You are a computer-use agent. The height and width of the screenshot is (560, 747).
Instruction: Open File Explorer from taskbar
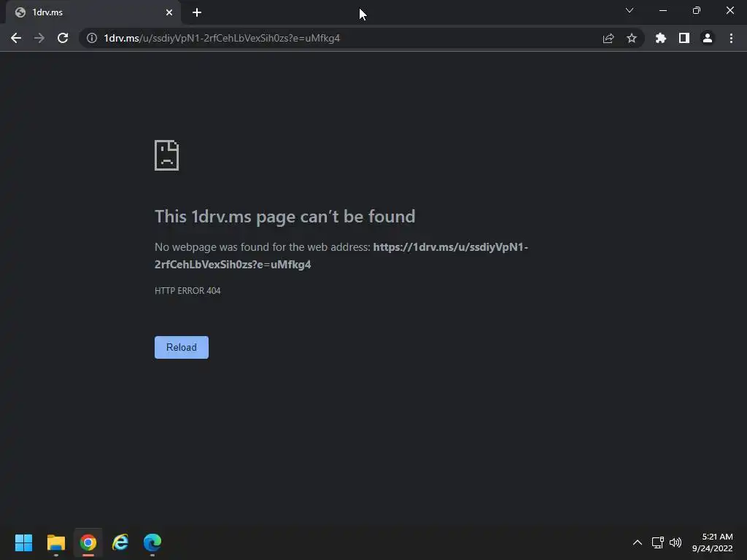tap(55, 542)
